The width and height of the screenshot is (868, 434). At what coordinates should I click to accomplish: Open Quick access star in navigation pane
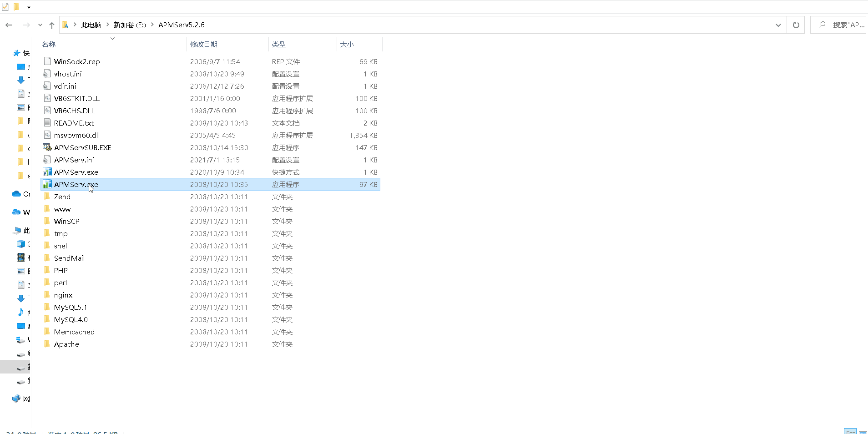[17, 53]
